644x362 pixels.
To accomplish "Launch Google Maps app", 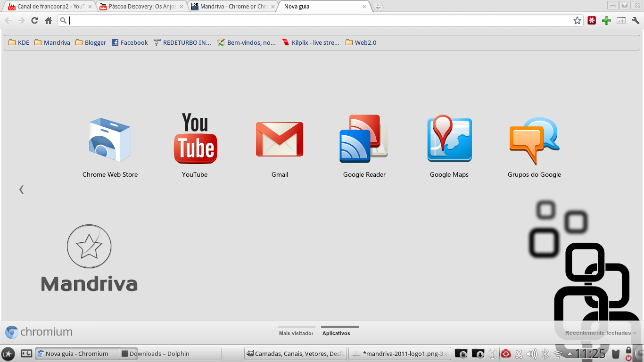I will point(449,139).
